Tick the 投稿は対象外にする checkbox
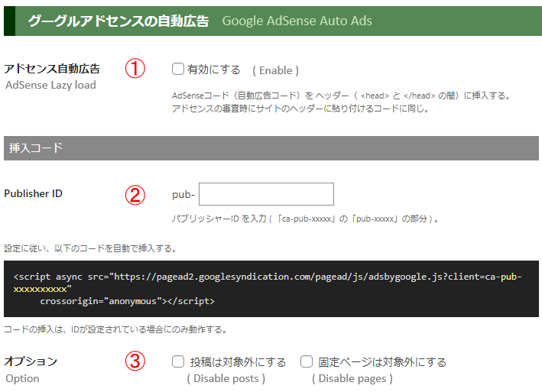Image resolution: width=542 pixels, height=392 pixels. (x=178, y=361)
